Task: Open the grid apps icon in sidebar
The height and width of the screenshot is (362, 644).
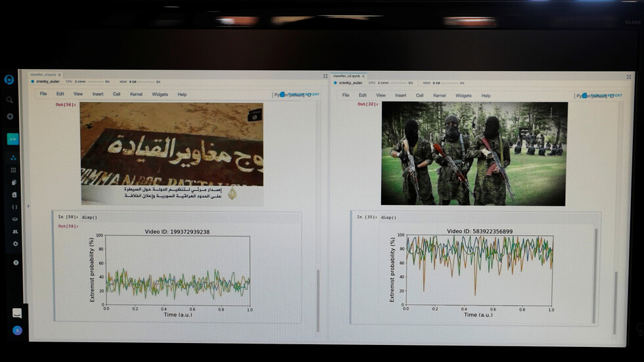Action: [x=14, y=170]
